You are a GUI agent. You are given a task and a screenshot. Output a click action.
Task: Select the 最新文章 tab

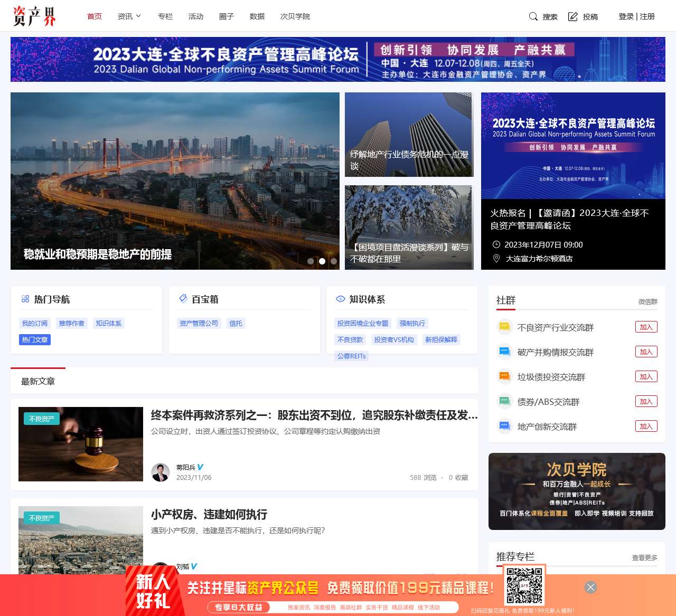[x=38, y=381]
